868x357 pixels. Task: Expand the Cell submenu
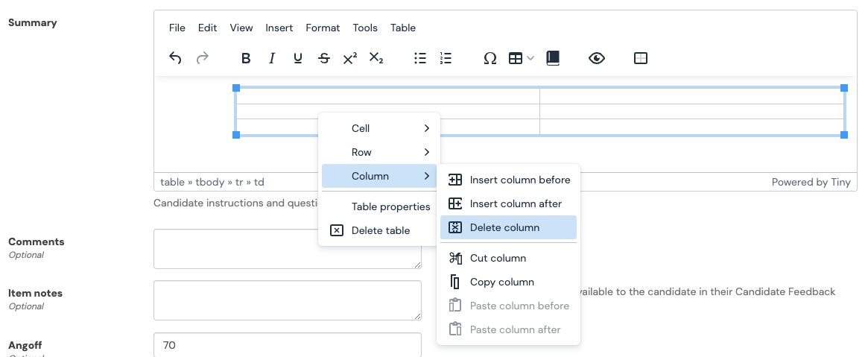(379, 128)
